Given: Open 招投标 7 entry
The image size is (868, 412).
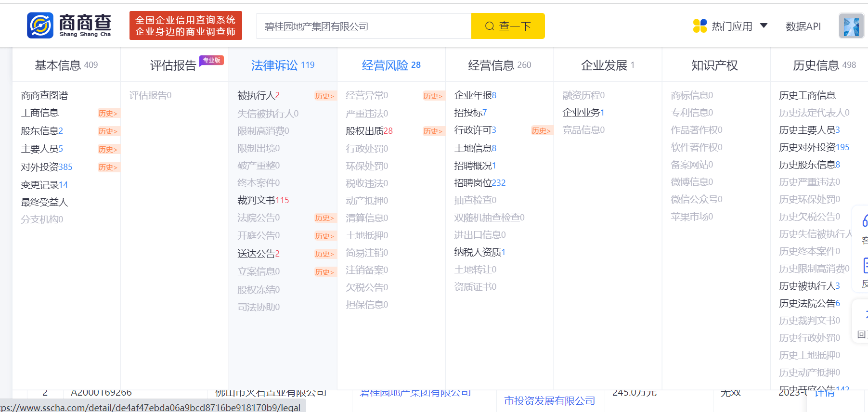Looking at the screenshot, I should coord(470,113).
